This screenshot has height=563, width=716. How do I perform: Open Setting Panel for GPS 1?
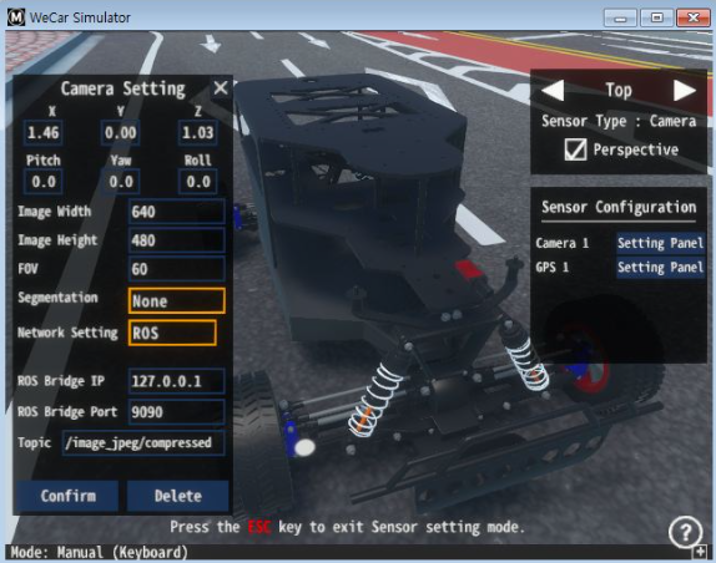pos(660,267)
